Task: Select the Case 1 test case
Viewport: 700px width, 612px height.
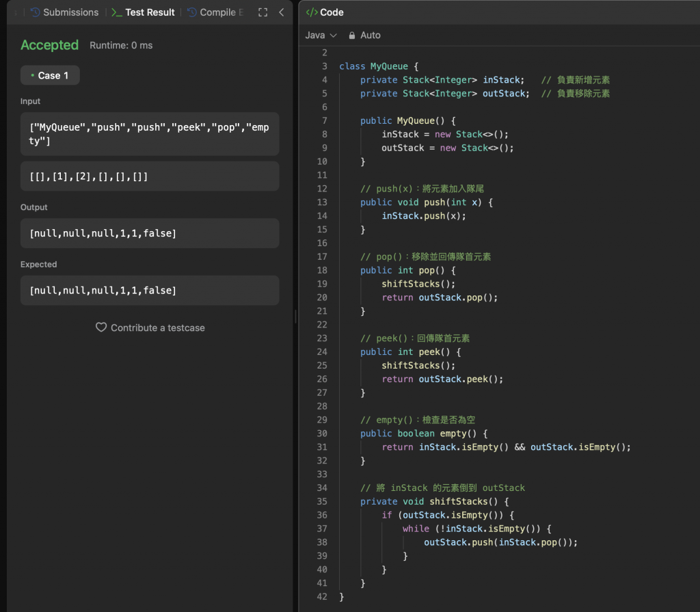Action: [50, 75]
